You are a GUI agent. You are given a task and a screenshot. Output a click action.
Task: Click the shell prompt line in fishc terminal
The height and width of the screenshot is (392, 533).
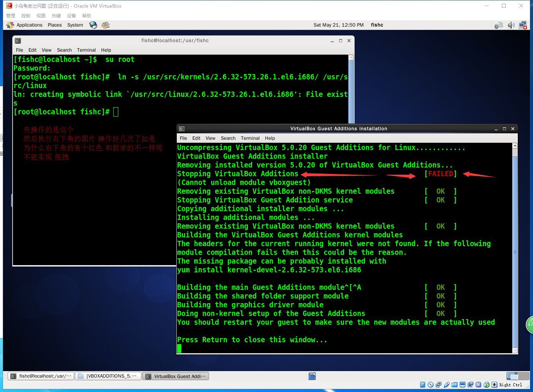(66, 112)
